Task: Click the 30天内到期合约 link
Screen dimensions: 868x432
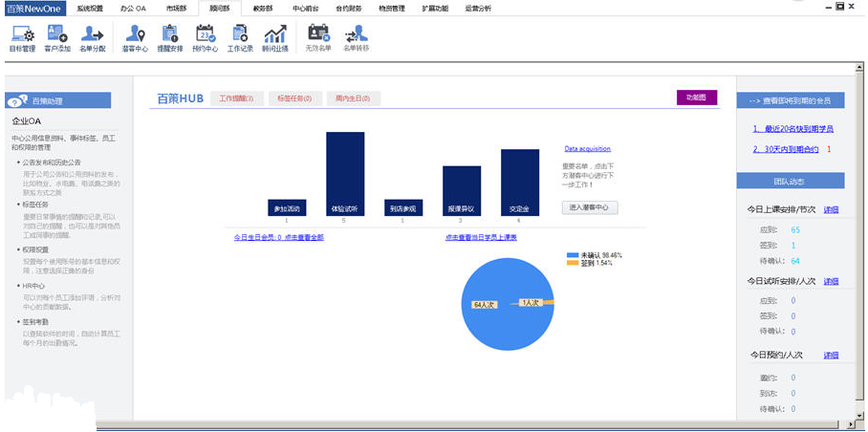Action: pos(786,149)
